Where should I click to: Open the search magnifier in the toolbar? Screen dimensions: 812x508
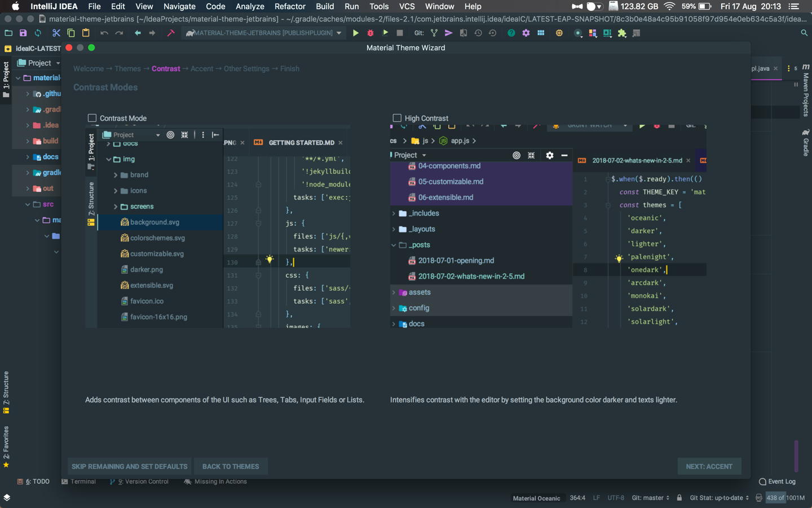(x=804, y=33)
